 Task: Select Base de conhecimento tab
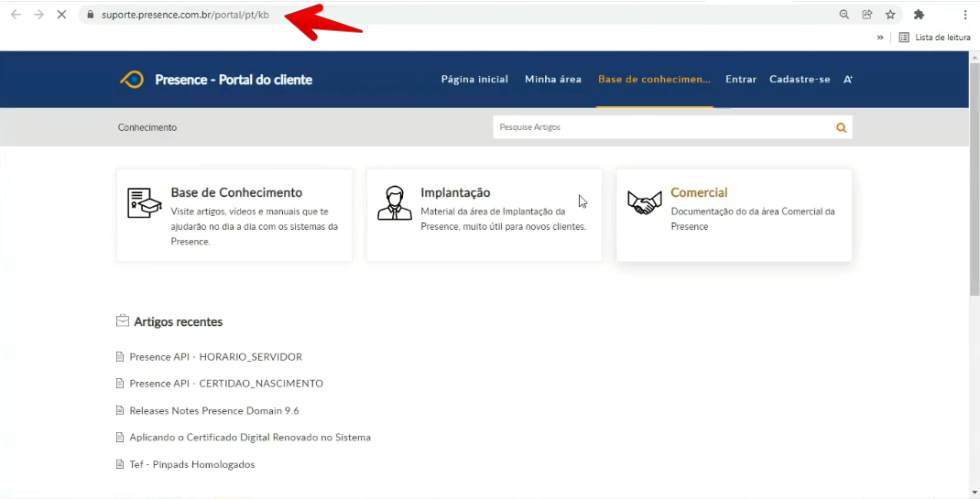click(x=654, y=80)
